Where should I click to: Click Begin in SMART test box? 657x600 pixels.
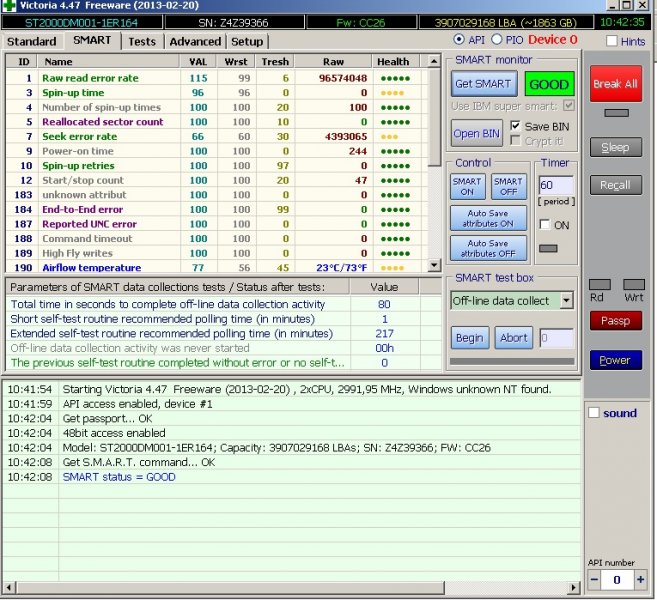[x=470, y=338]
